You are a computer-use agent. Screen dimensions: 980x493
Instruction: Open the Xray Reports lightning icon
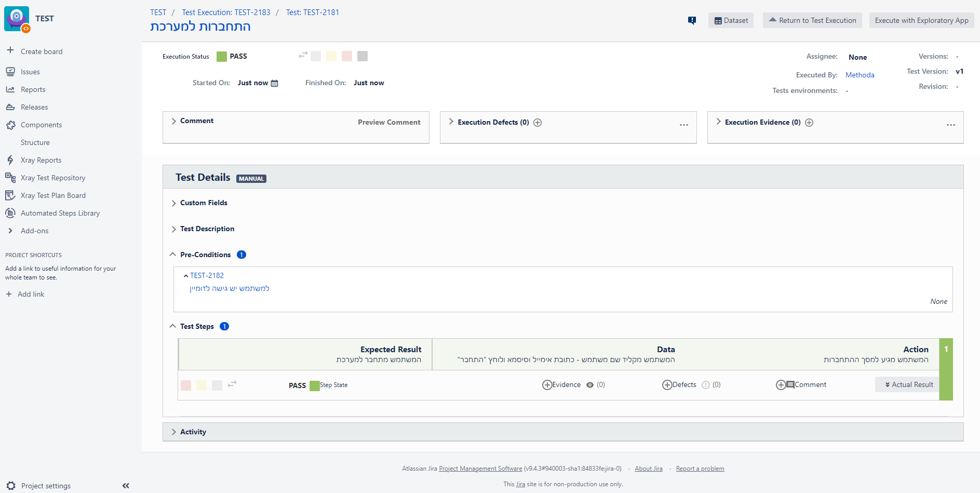point(10,160)
